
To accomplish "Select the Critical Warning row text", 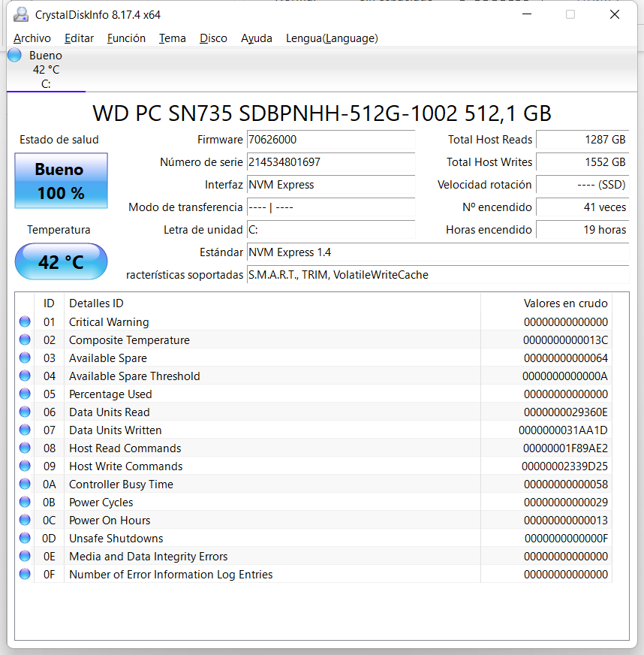I will [x=109, y=322].
